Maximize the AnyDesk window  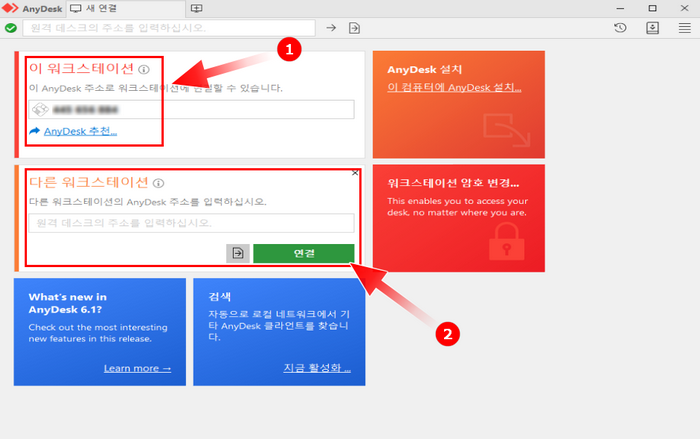(x=652, y=8)
